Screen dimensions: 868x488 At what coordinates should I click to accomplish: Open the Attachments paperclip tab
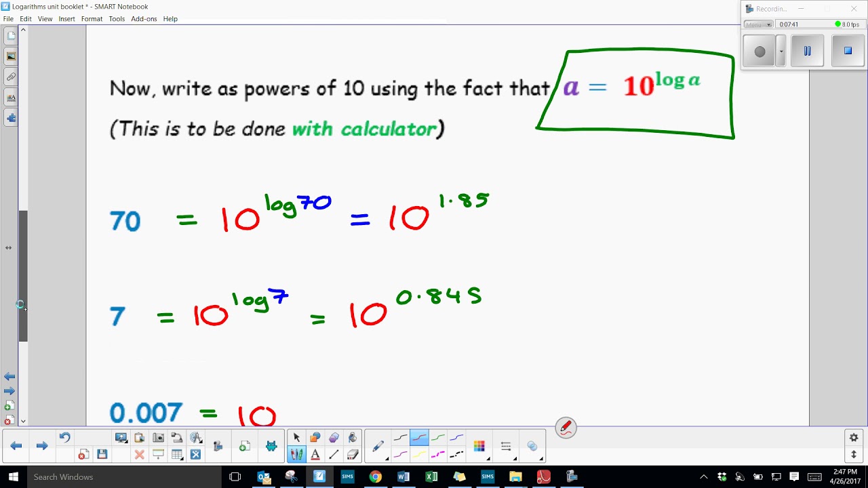click(x=11, y=77)
